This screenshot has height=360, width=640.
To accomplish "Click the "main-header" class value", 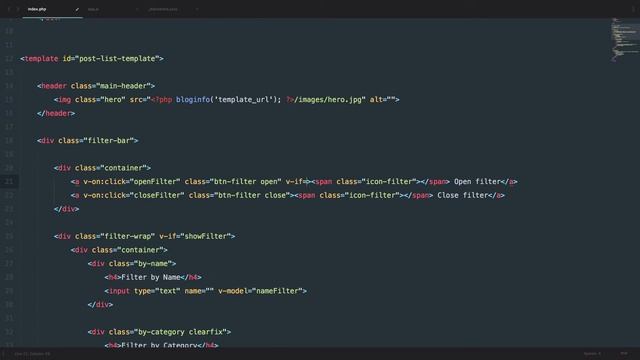I will point(123,86).
